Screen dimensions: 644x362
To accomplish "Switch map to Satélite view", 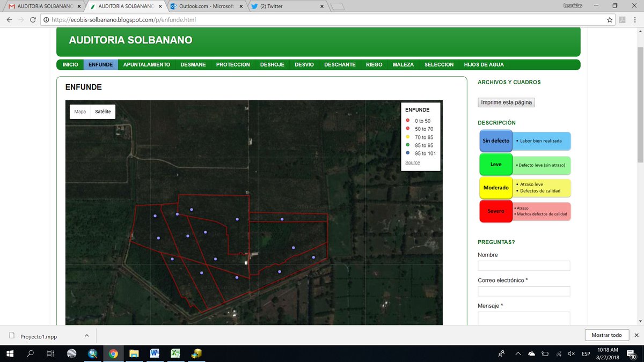I will point(103,112).
